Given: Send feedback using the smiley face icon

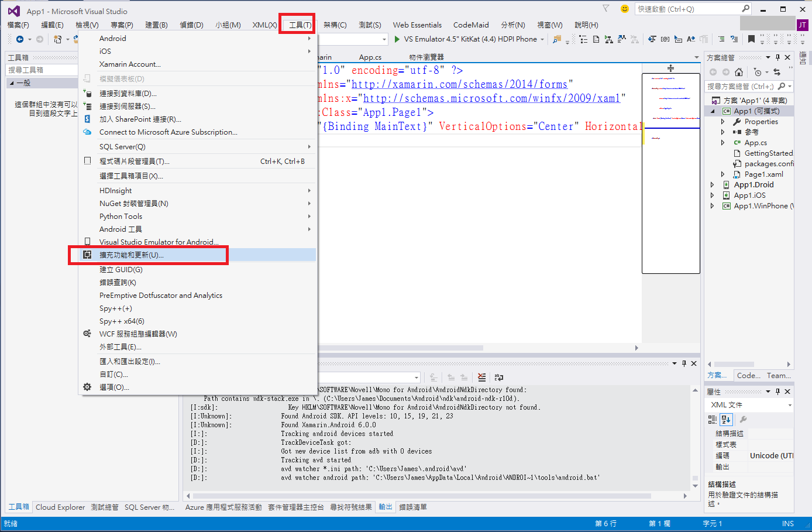Looking at the screenshot, I should click(x=625, y=9).
